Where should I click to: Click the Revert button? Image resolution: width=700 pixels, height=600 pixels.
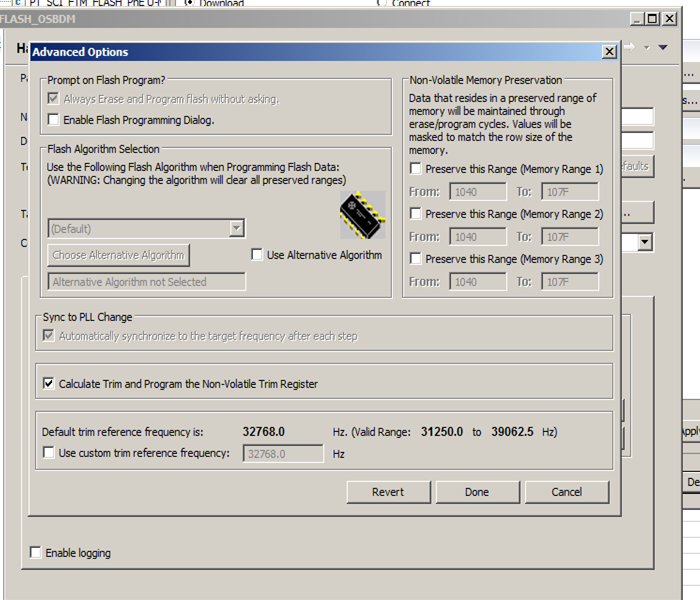coord(388,492)
